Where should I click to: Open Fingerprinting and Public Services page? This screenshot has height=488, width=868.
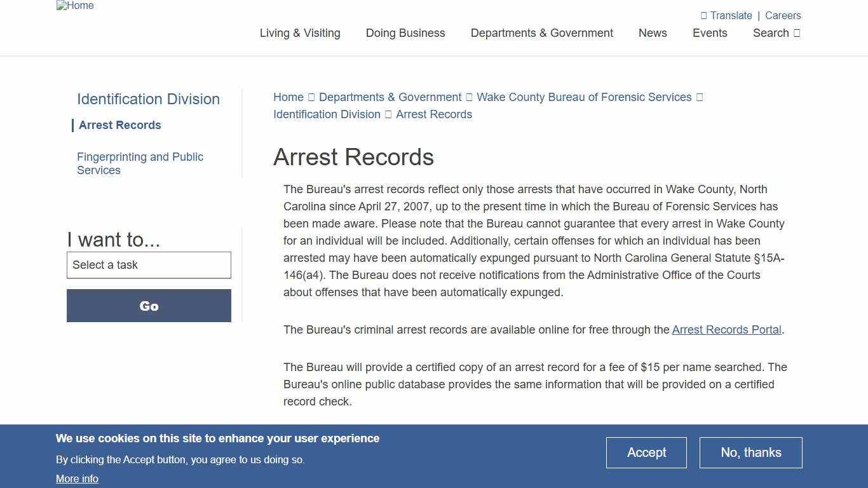click(140, 163)
